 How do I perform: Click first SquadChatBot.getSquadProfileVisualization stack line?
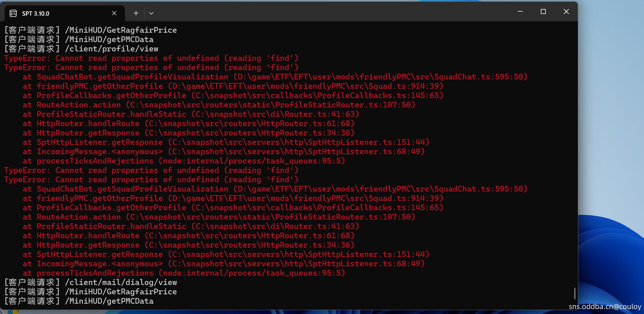[x=275, y=77]
